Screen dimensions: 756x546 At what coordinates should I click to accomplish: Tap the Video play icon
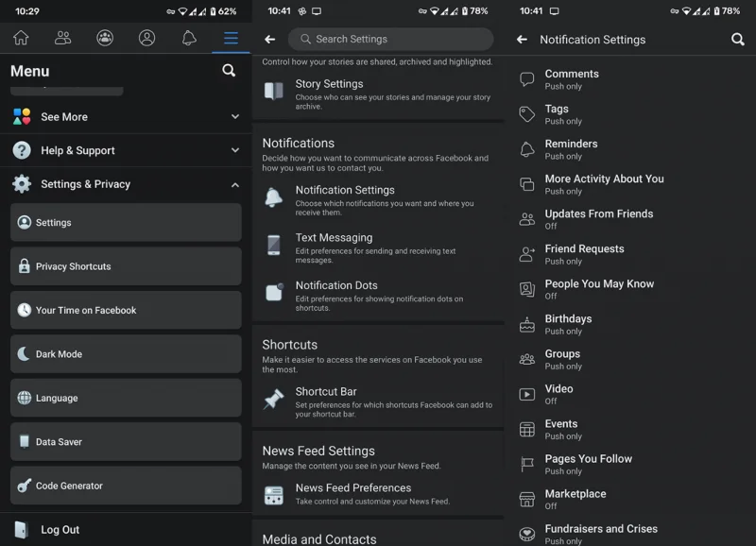(x=526, y=394)
